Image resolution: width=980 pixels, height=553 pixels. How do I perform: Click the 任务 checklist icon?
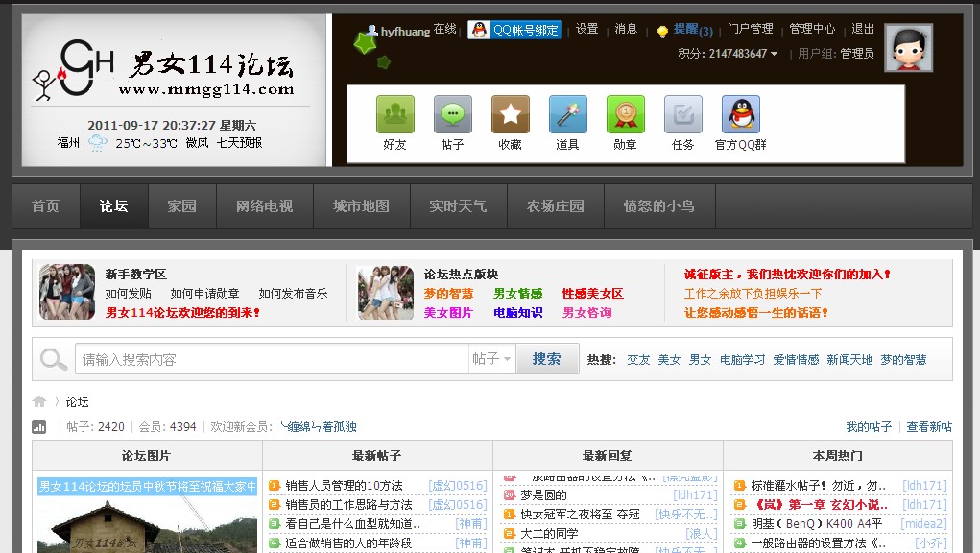pyautogui.click(x=682, y=114)
